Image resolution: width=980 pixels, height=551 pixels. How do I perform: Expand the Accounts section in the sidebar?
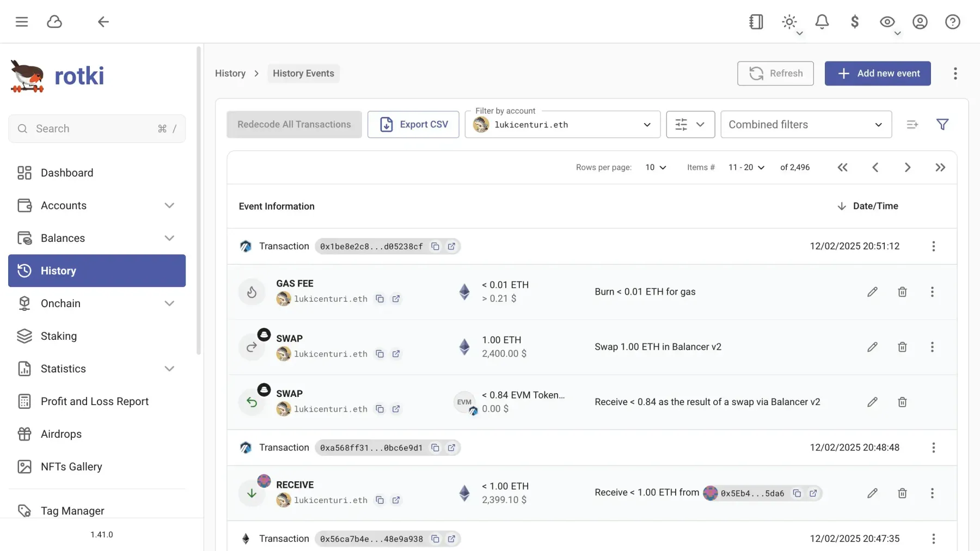click(169, 205)
